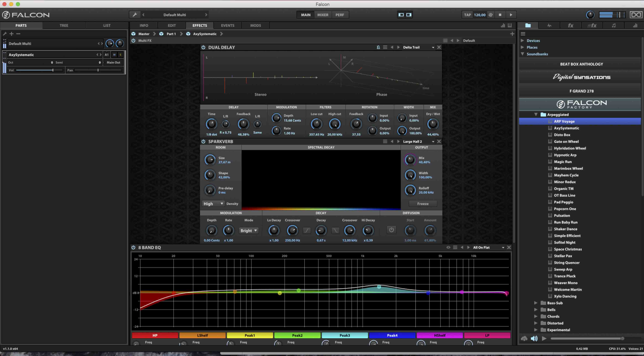
Task: Open All On Flat preset dropdown
Action: [x=489, y=247]
